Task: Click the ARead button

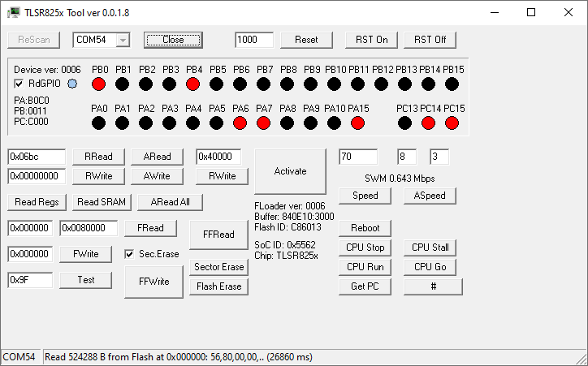Action: 157,157
